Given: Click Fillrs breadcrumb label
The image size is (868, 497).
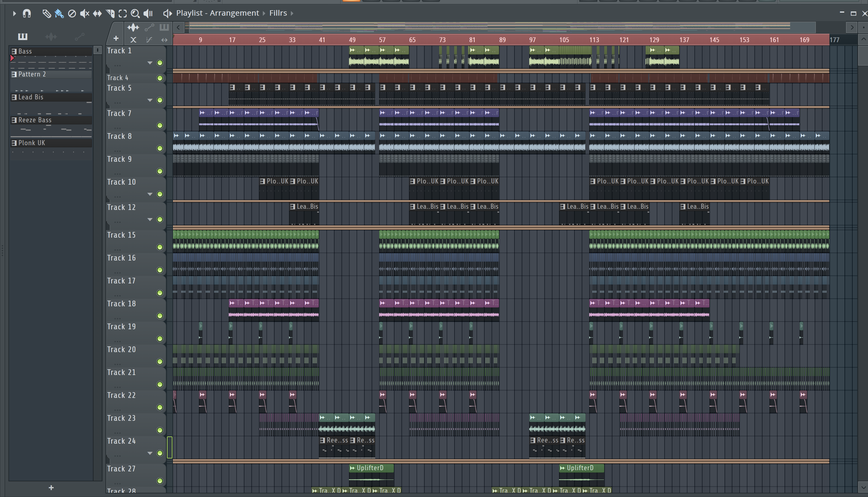Looking at the screenshot, I should [x=278, y=13].
